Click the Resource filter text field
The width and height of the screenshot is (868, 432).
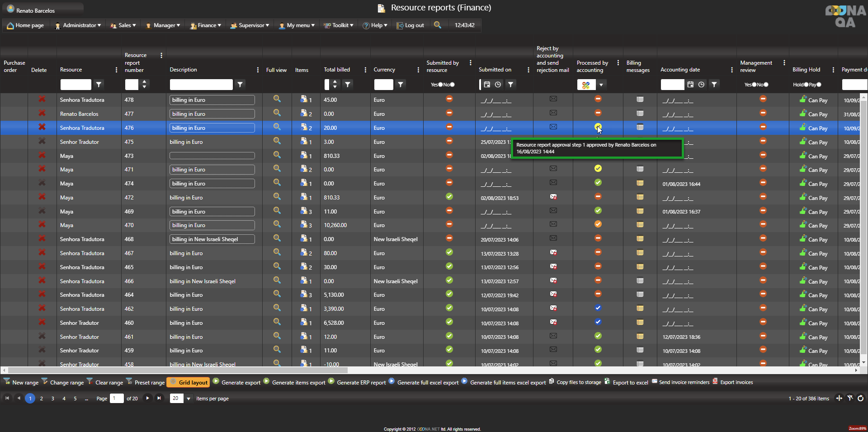click(75, 85)
